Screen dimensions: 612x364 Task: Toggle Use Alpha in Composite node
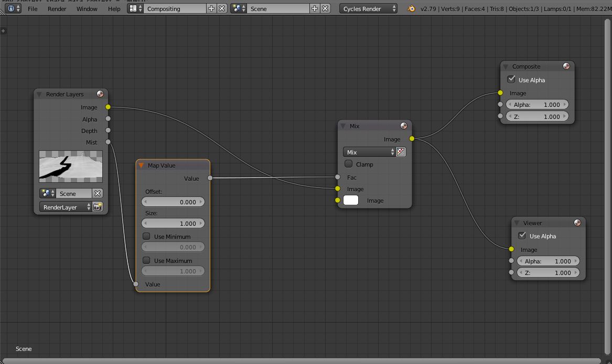point(511,80)
